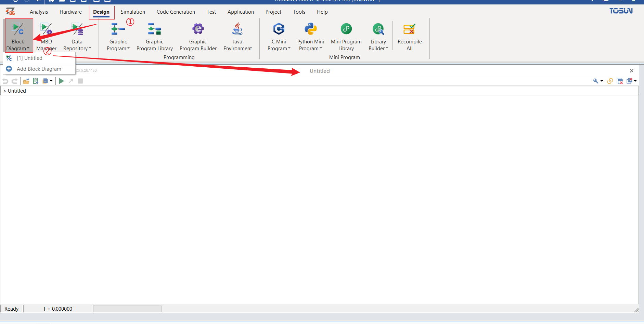Select the [1] Untitled menu entry
The image size is (644, 324).
click(x=29, y=58)
